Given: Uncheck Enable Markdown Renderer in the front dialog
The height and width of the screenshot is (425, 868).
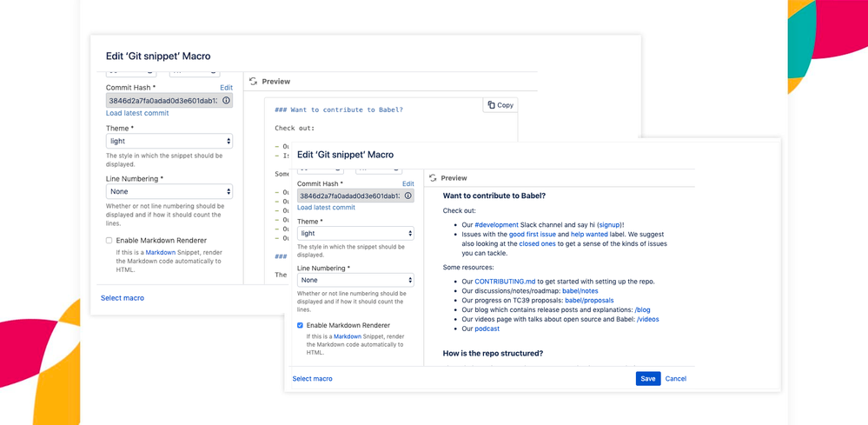Looking at the screenshot, I should point(300,325).
